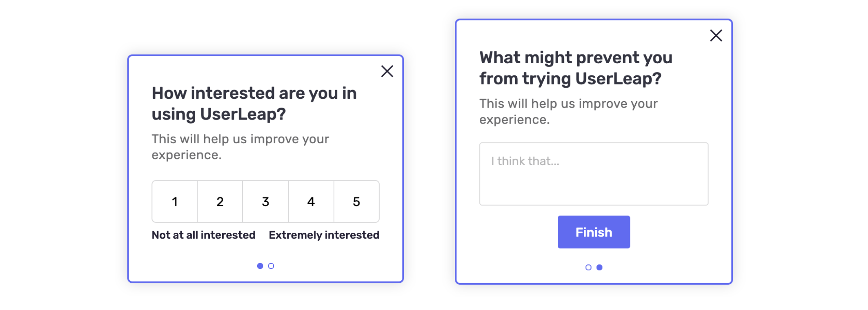Click filled page dot in interest survey

pyautogui.click(x=260, y=266)
